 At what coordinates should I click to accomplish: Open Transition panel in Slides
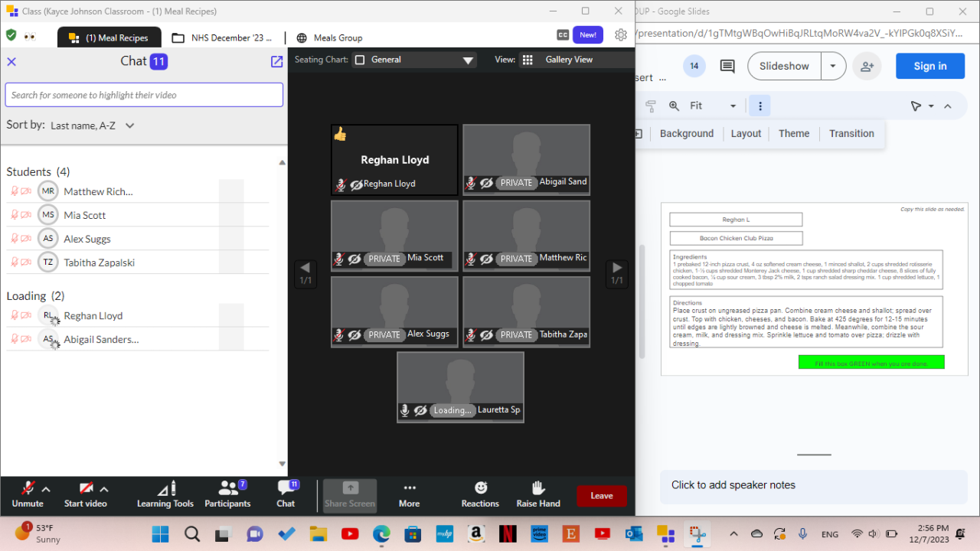851,133
